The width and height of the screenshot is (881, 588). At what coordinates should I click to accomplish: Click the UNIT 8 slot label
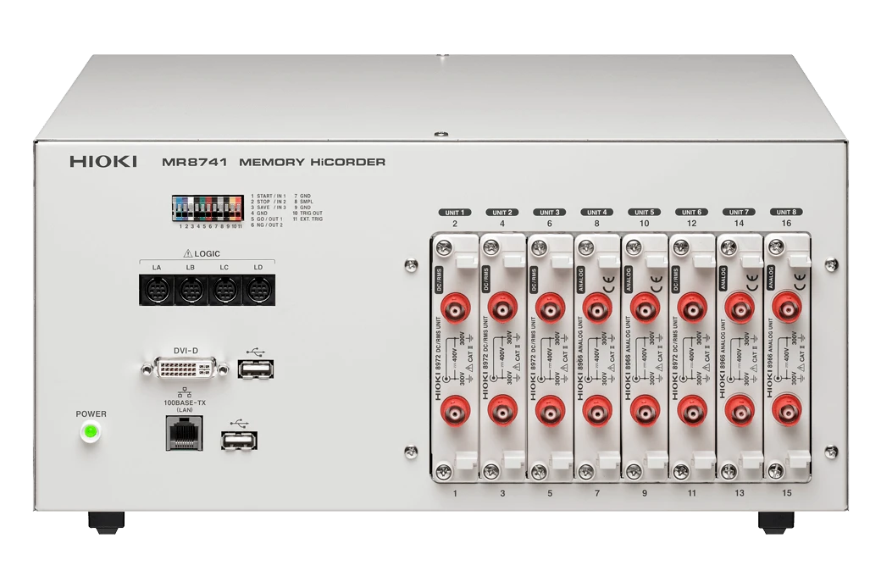(787, 213)
